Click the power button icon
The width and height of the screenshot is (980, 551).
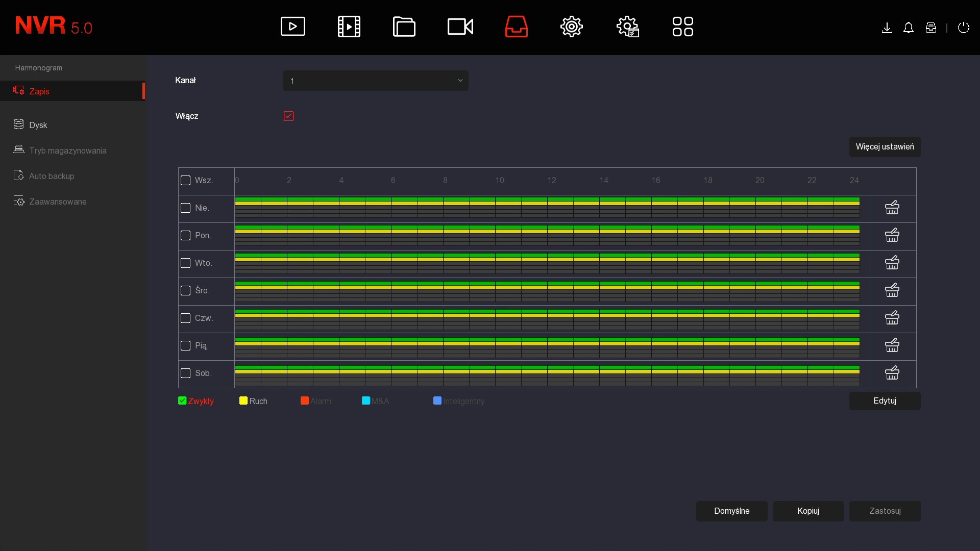pos(964,28)
